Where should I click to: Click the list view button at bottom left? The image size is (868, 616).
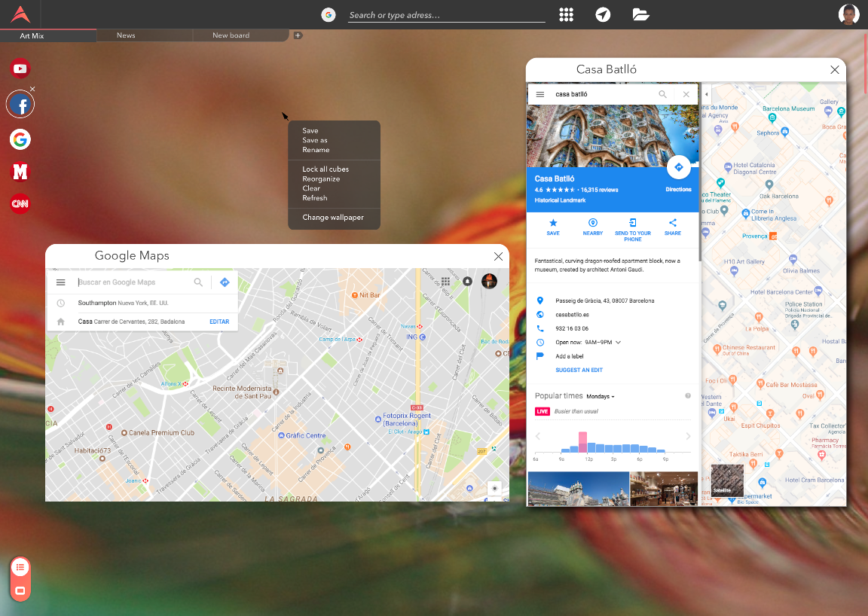click(x=20, y=567)
